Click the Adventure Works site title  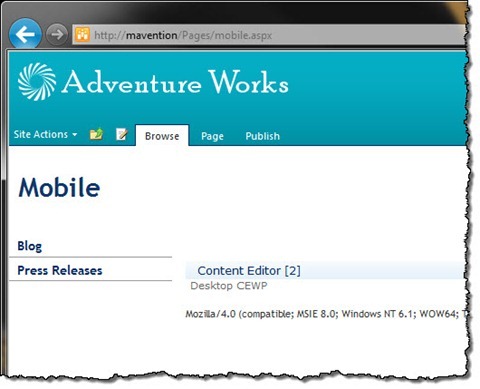coord(175,82)
